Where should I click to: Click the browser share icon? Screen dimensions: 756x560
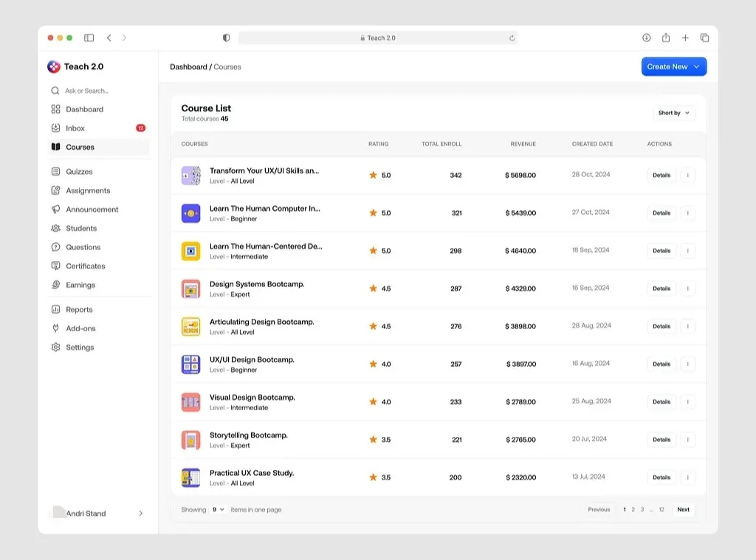666,37
